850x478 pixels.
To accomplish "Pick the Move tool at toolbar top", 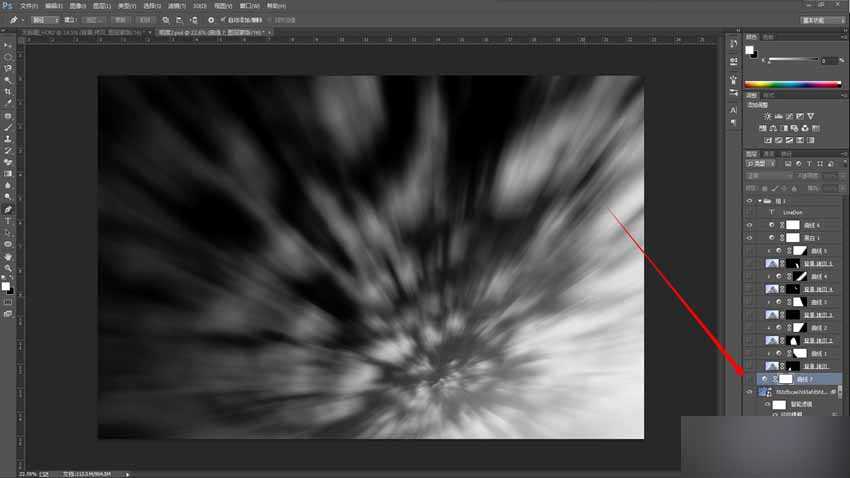I will click(x=8, y=45).
